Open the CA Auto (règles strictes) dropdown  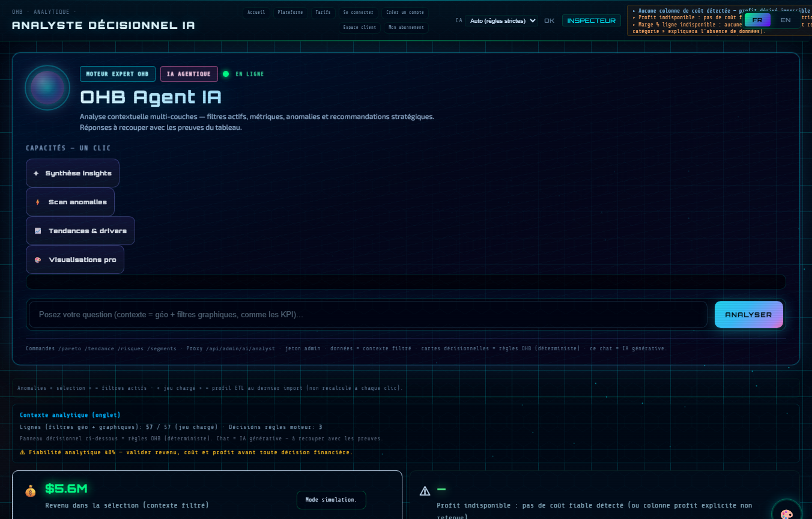[x=501, y=20]
